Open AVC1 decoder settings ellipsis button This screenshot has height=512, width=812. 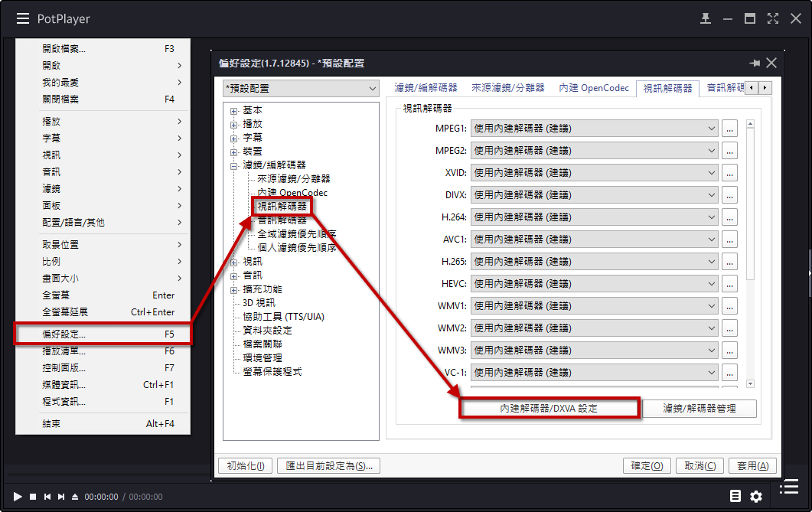[x=729, y=240]
